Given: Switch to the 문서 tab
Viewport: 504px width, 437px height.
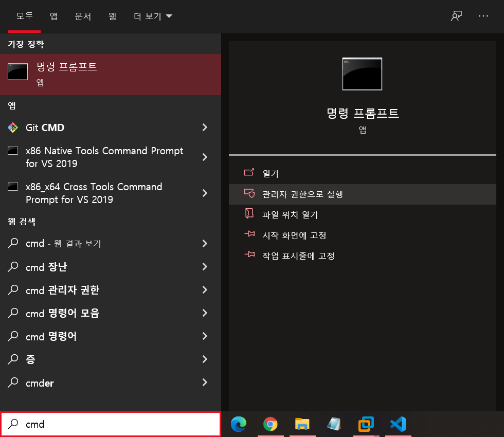Looking at the screenshot, I should [83, 16].
